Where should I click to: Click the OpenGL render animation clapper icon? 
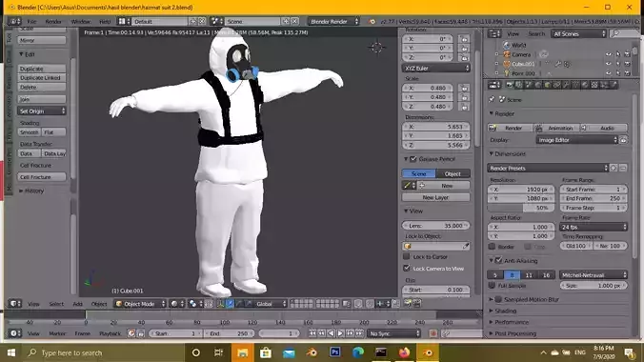point(417,304)
